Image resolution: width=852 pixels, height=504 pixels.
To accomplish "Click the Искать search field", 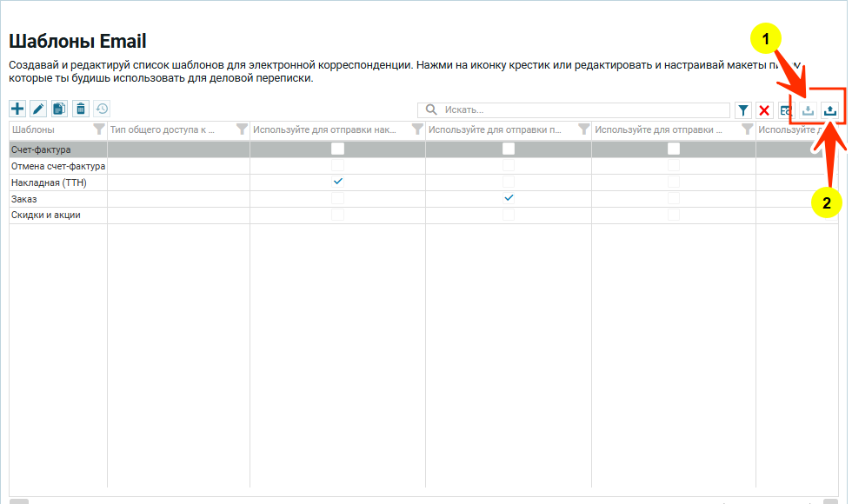I will (582, 110).
